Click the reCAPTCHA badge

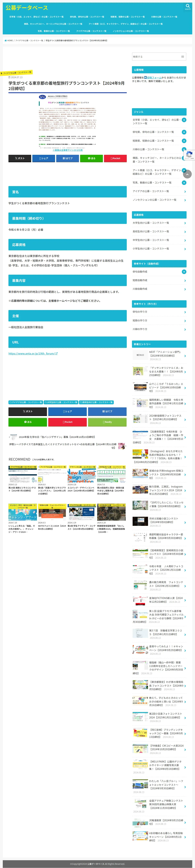(x=189, y=155)
